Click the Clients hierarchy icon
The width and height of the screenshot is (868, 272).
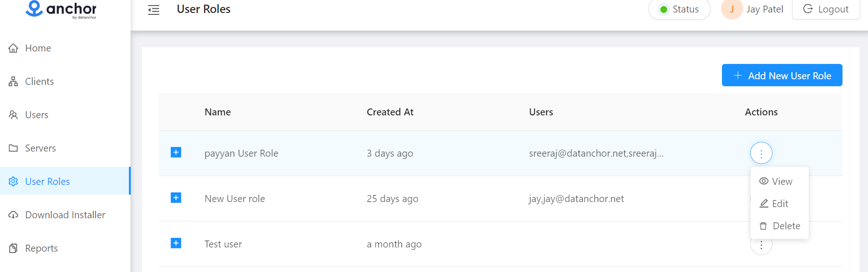click(13, 82)
